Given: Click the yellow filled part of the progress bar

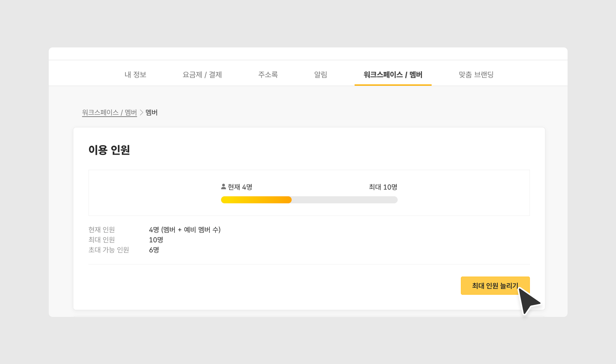Looking at the screenshot, I should coord(256,200).
